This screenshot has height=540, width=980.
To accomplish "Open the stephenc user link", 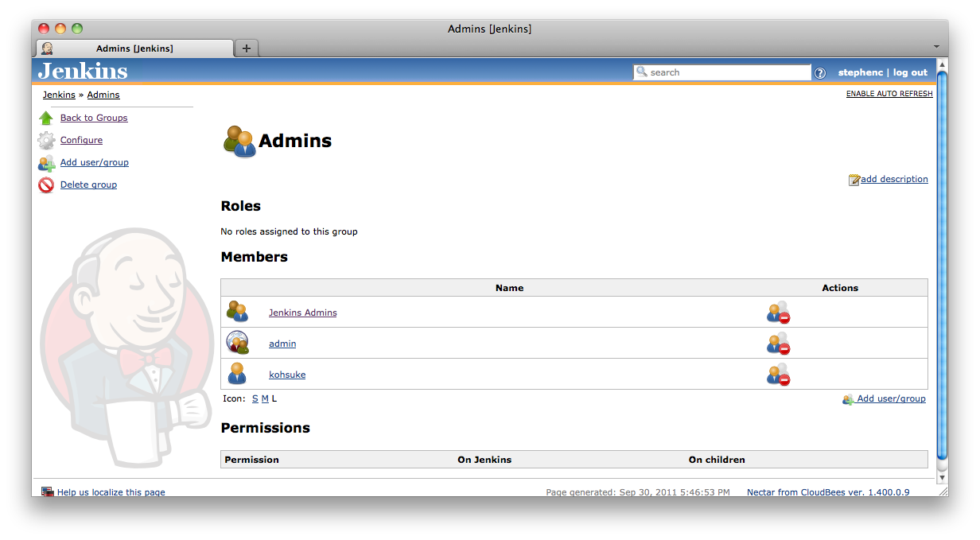I will [x=861, y=72].
